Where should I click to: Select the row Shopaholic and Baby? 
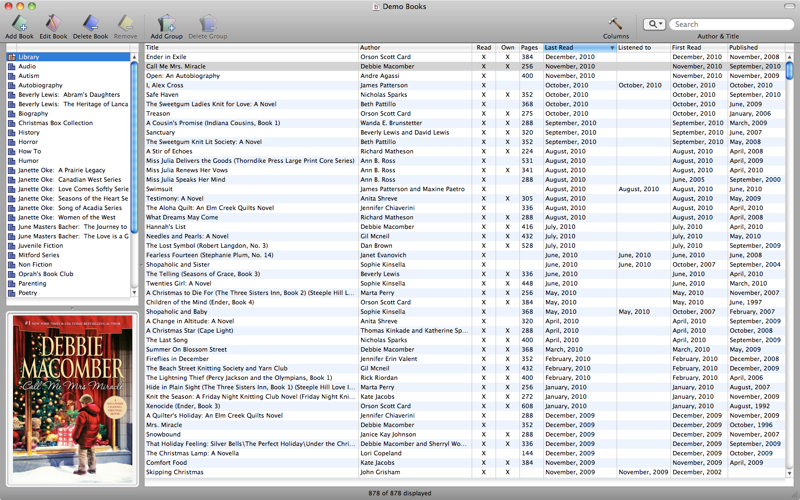pyautogui.click(x=465, y=312)
